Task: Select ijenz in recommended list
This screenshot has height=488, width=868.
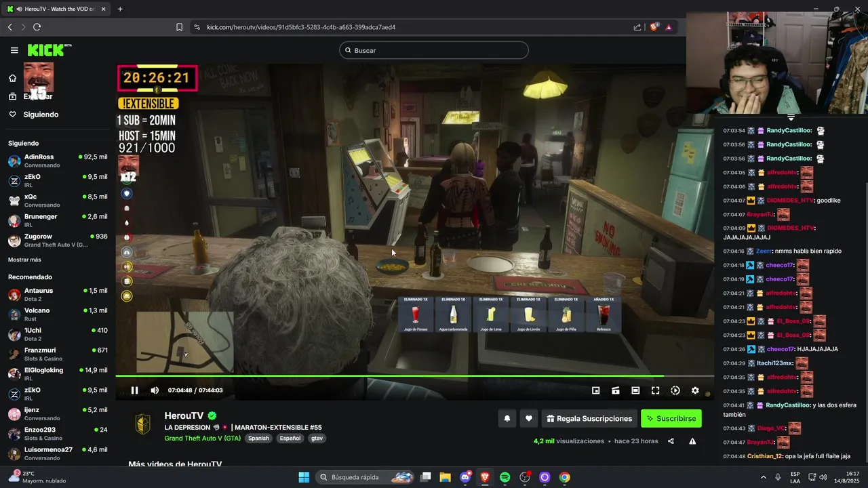Action: (x=58, y=414)
